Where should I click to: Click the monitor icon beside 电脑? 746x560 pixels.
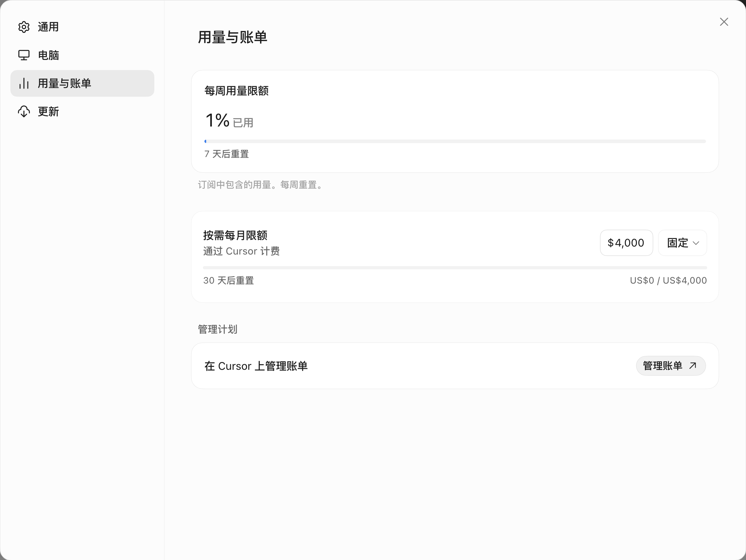pyautogui.click(x=24, y=55)
